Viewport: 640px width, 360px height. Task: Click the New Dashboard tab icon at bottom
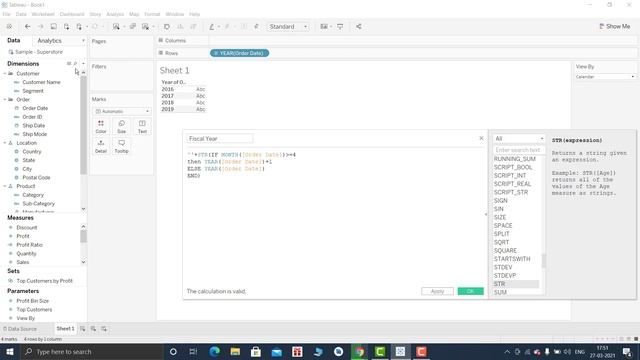(93, 329)
